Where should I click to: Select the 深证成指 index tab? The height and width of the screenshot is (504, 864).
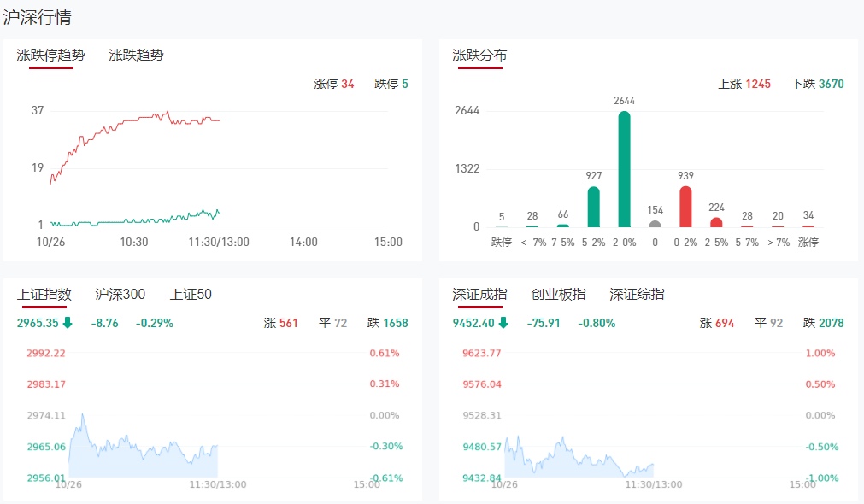(x=479, y=295)
